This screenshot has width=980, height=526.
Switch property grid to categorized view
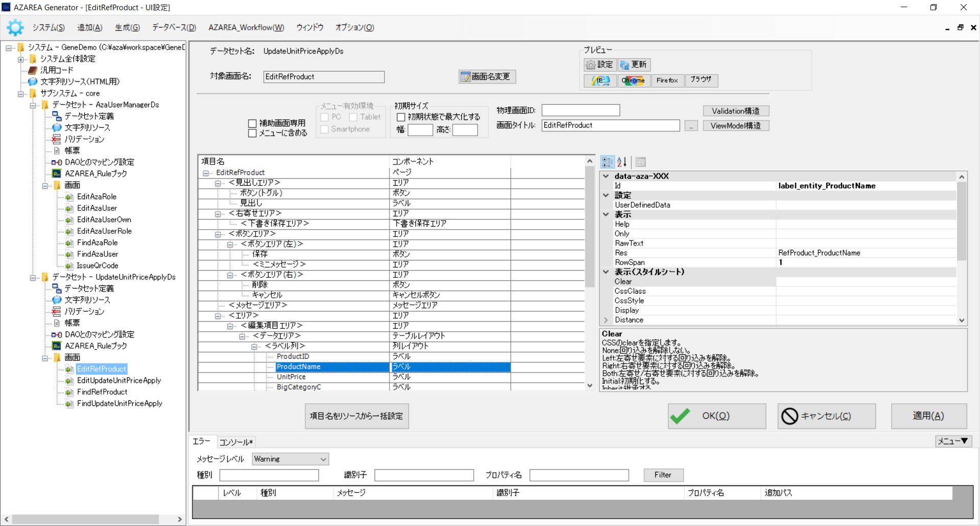(x=607, y=162)
